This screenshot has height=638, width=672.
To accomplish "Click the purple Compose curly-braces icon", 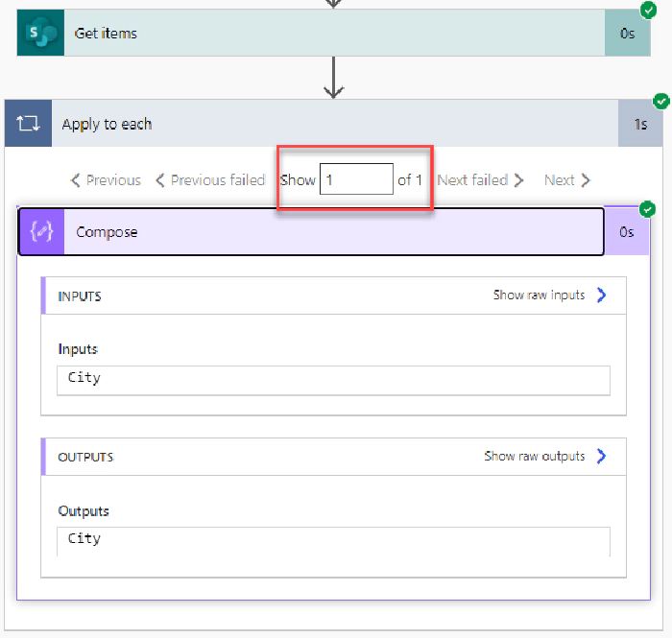I will coord(41,232).
